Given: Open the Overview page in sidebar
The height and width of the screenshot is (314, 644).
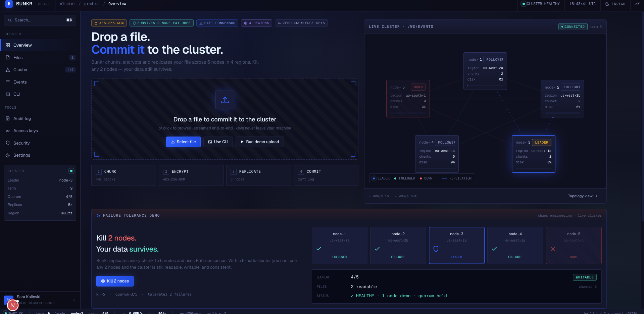Looking at the screenshot, I should click(40, 45).
